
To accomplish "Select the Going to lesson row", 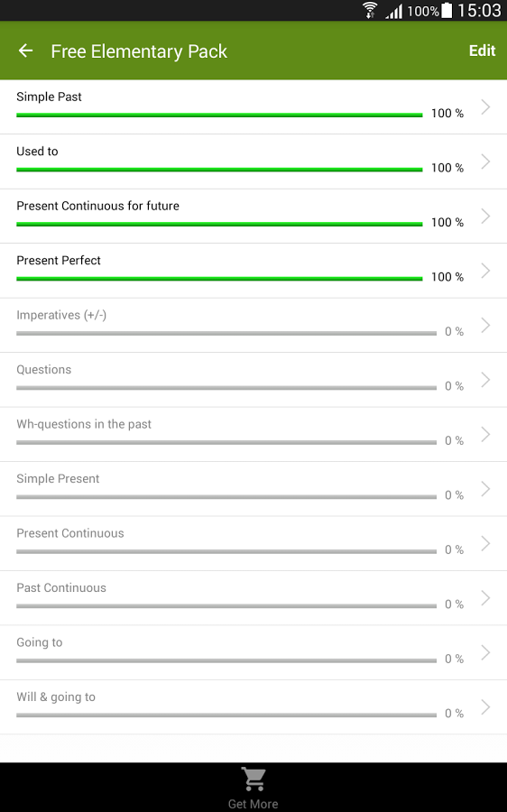I will point(253,652).
